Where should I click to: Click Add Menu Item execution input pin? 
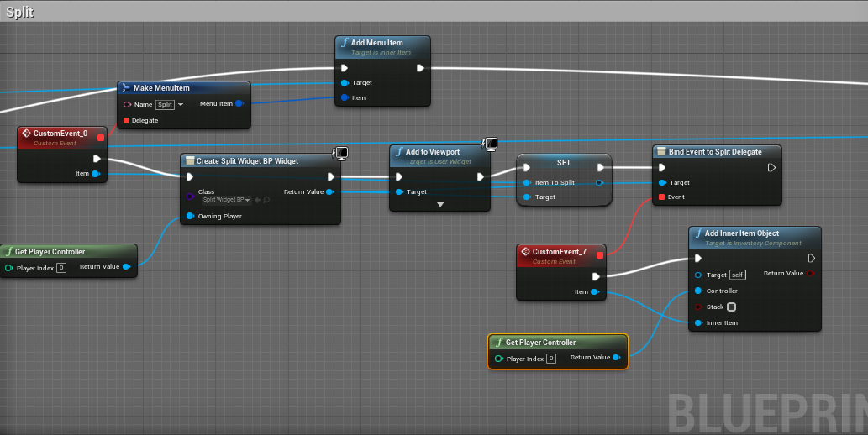[x=345, y=68]
